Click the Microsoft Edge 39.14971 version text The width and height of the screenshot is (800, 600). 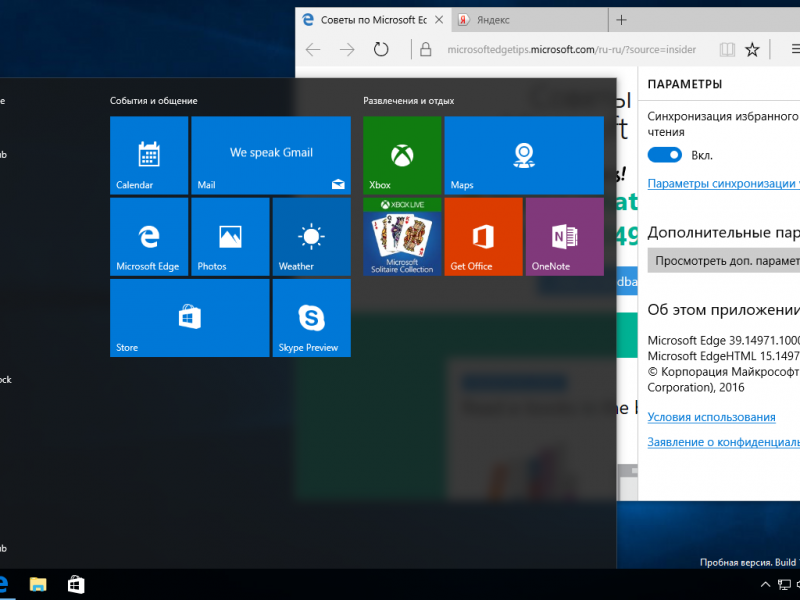(723, 340)
